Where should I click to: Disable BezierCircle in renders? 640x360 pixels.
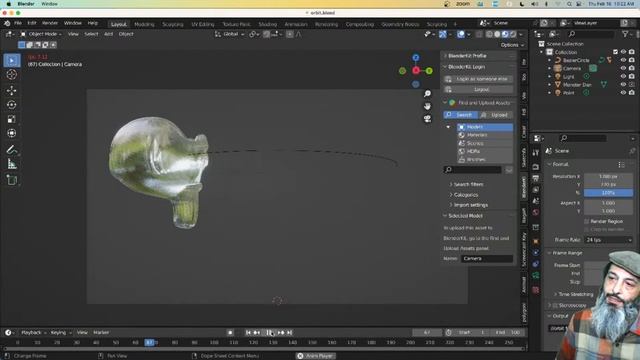(632, 60)
